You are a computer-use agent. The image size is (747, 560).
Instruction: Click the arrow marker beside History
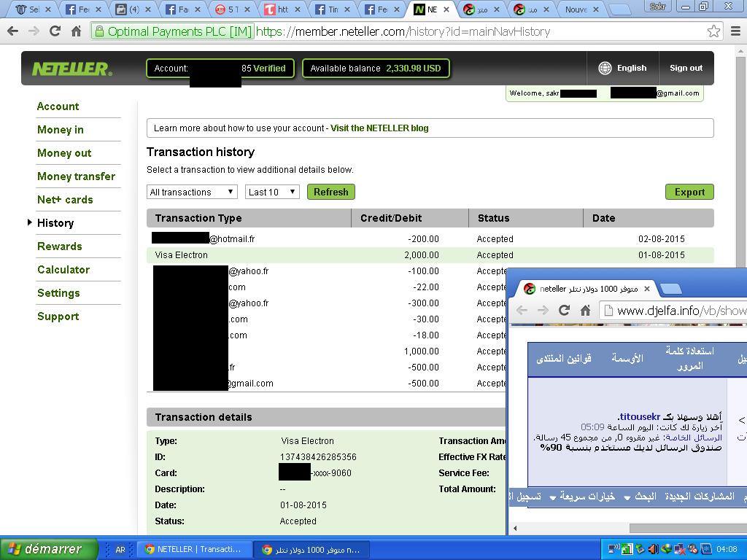29,222
